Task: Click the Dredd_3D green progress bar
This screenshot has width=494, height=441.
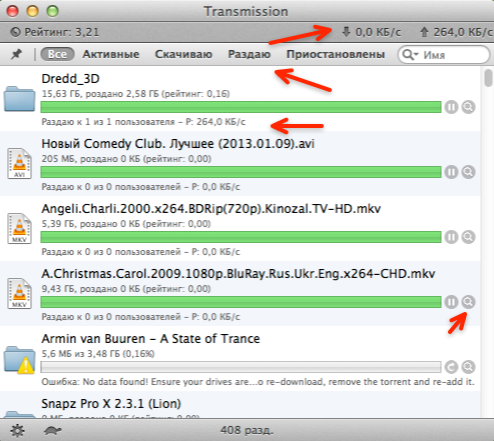Action: coord(241,107)
